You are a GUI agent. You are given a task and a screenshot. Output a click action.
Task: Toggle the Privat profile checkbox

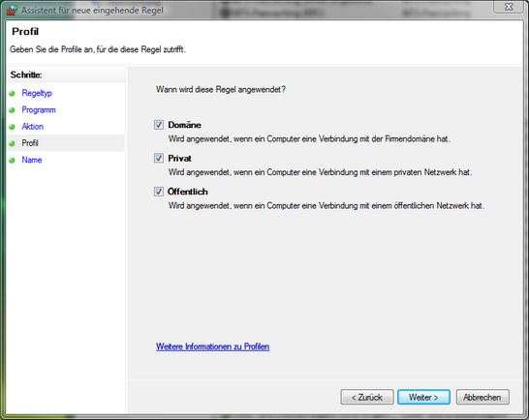(159, 158)
